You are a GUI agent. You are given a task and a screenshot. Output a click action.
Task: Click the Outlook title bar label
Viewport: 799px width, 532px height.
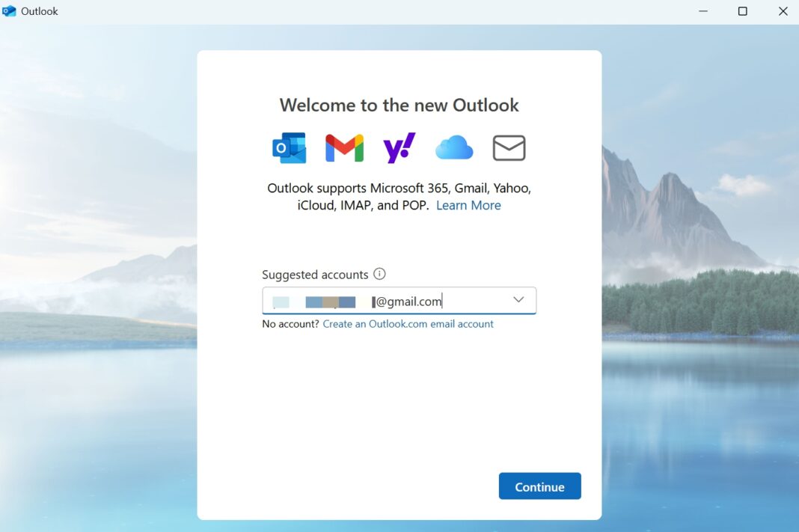41,10
